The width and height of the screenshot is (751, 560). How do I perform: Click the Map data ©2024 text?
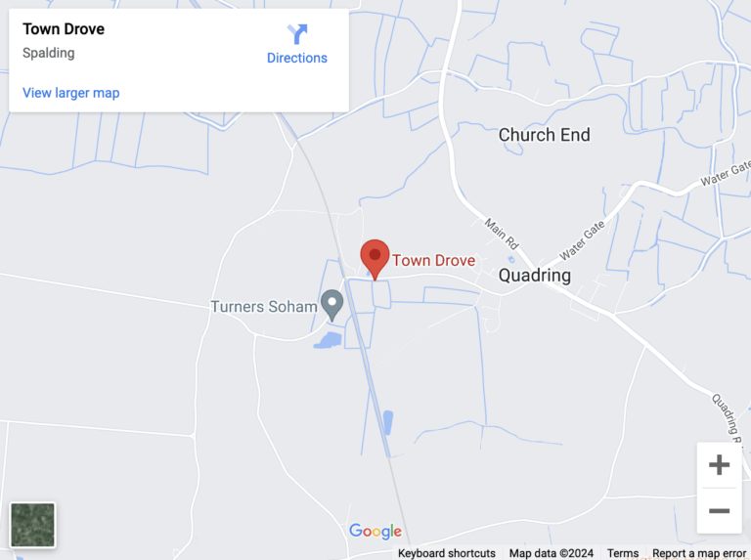[x=551, y=553]
